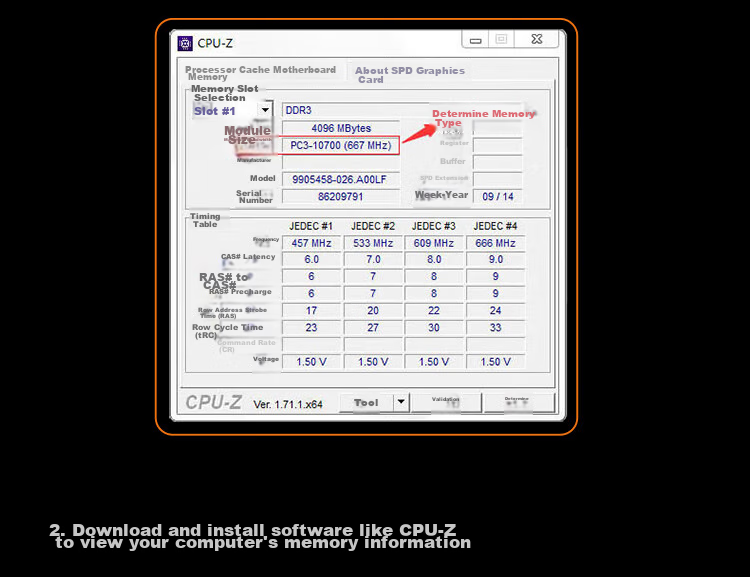The image size is (750, 577).
Task: Minimize the CPU-Z window
Action: pos(475,40)
